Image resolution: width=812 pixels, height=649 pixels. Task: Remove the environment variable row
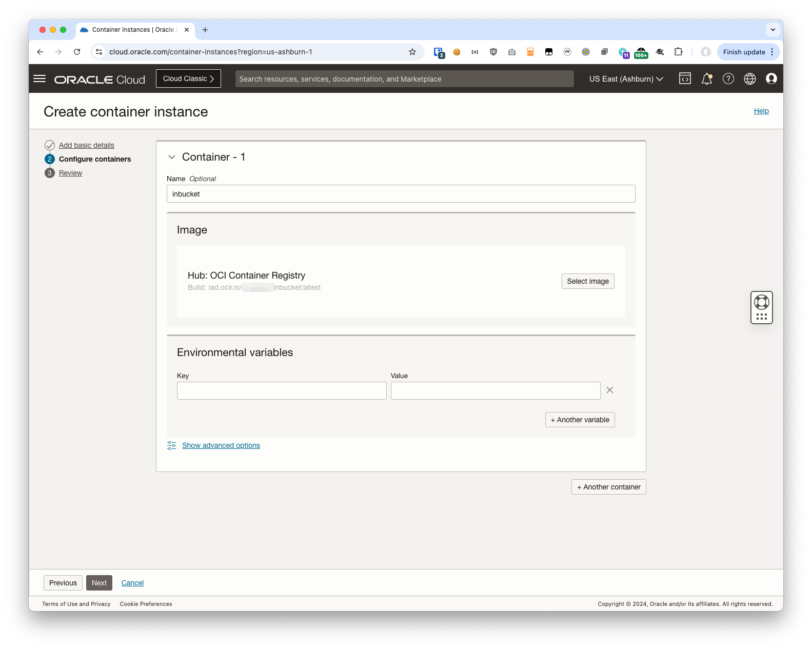point(610,390)
